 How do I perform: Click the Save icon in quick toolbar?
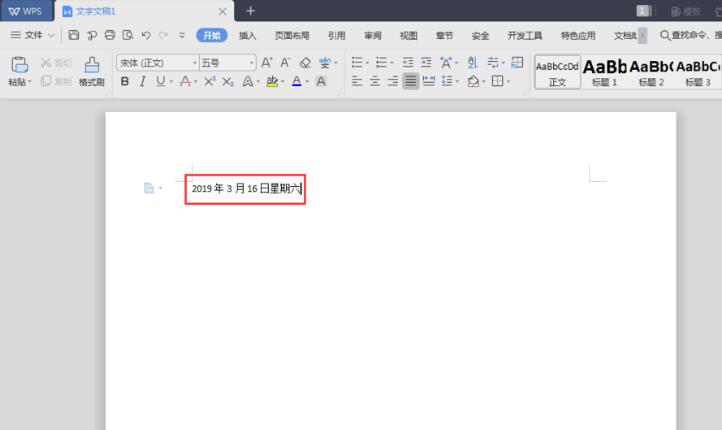coord(73,35)
